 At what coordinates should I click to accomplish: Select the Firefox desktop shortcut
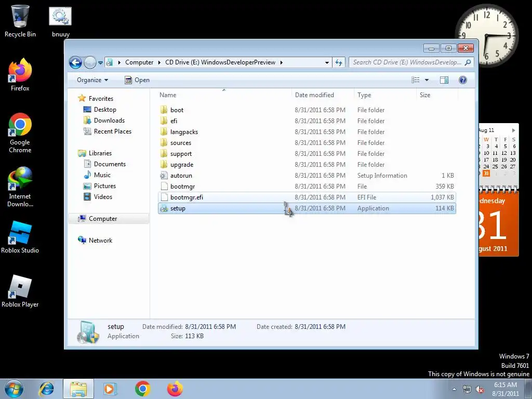[x=20, y=75]
